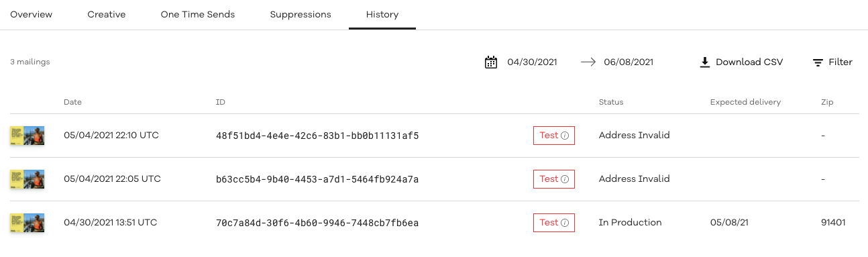
Task: Click the arrow between date range fields
Action: (588, 62)
